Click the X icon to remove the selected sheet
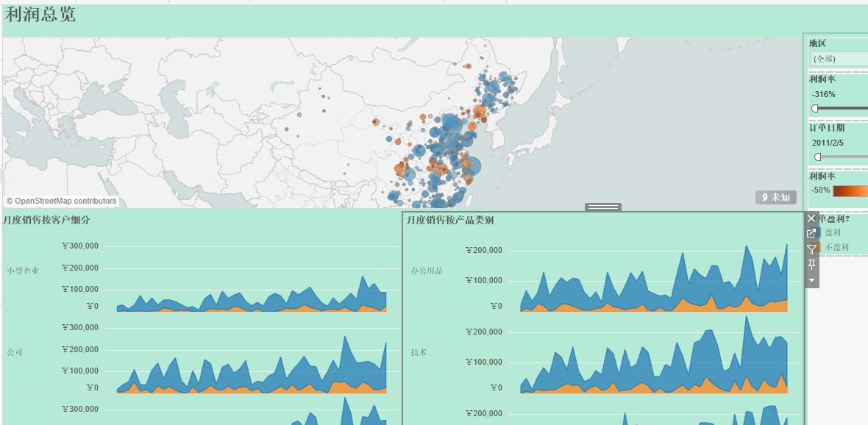This screenshot has height=425, width=868. click(x=812, y=218)
